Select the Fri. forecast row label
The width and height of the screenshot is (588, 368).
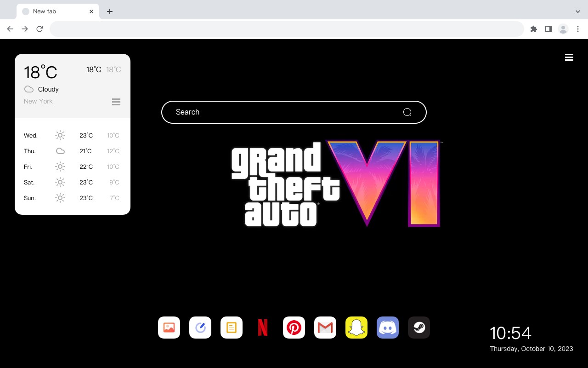pos(28,167)
